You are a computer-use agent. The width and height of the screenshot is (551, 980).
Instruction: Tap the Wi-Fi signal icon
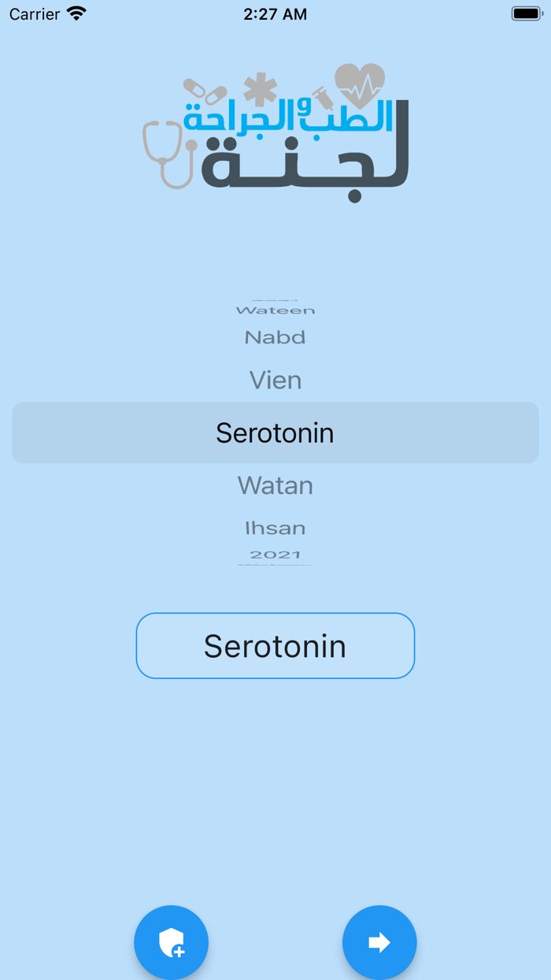[76, 14]
